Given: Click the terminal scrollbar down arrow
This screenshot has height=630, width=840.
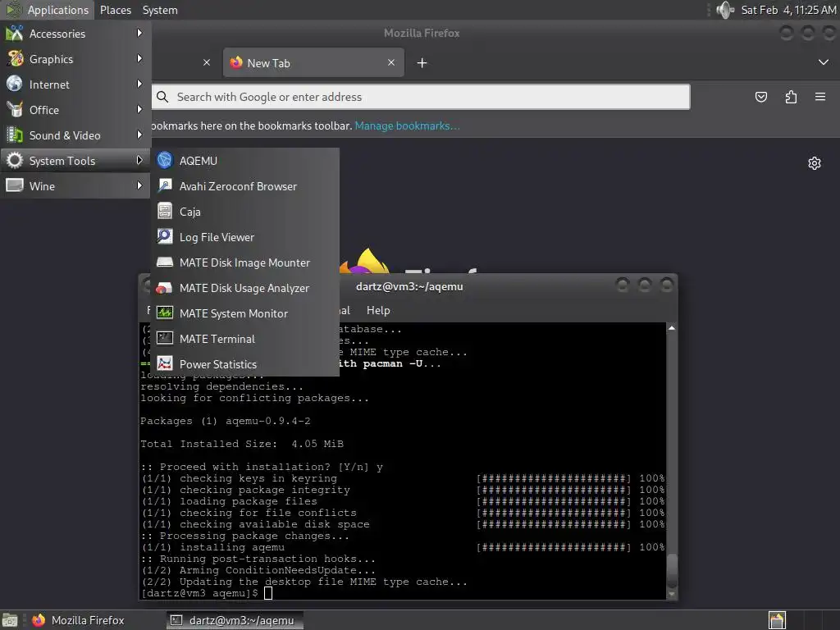Looking at the screenshot, I should 671,594.
